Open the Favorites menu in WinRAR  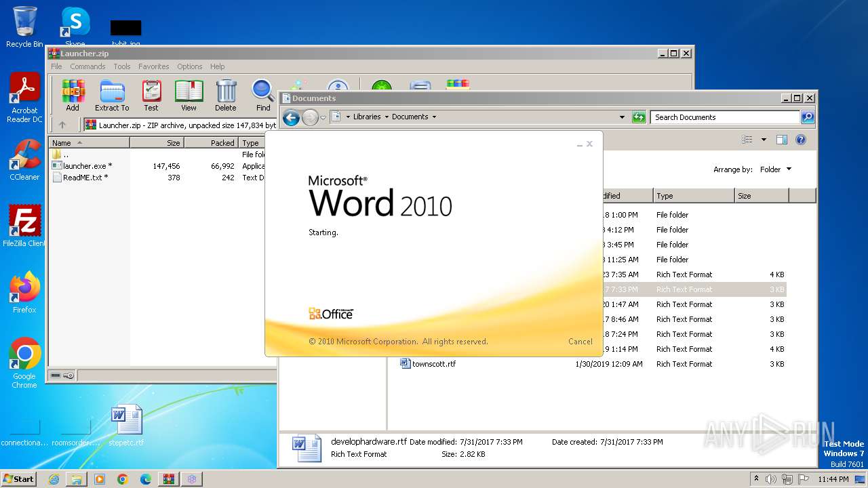coord(154,66)
